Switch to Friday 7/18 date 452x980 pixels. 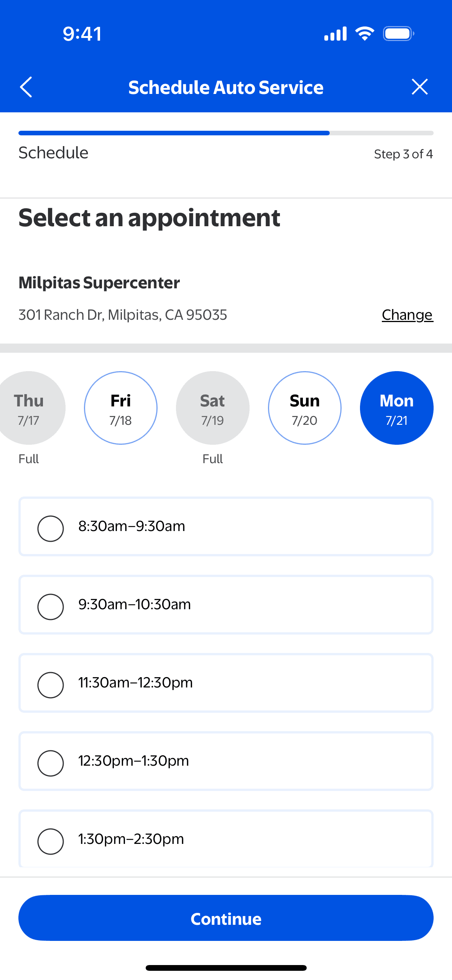(x=121, y=408)
